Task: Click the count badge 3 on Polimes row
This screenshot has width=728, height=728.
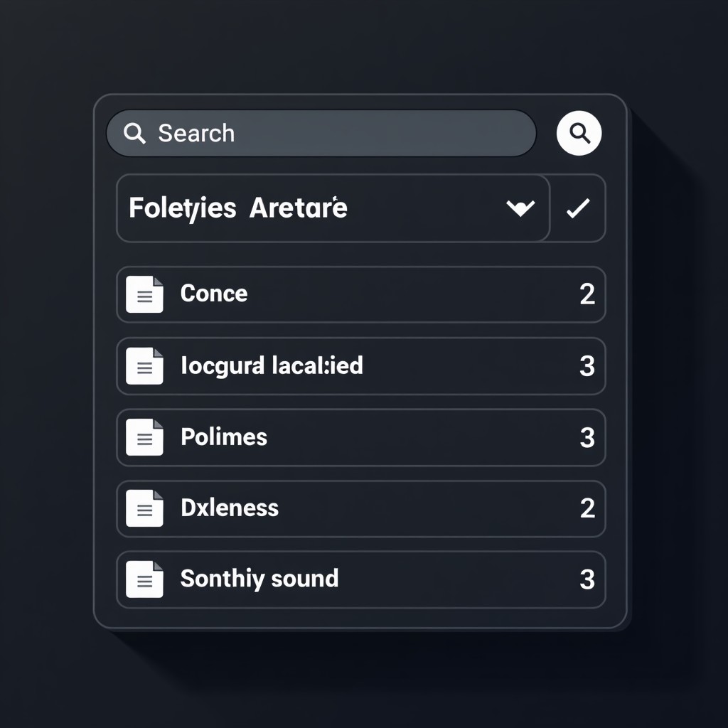Action: 587,437
